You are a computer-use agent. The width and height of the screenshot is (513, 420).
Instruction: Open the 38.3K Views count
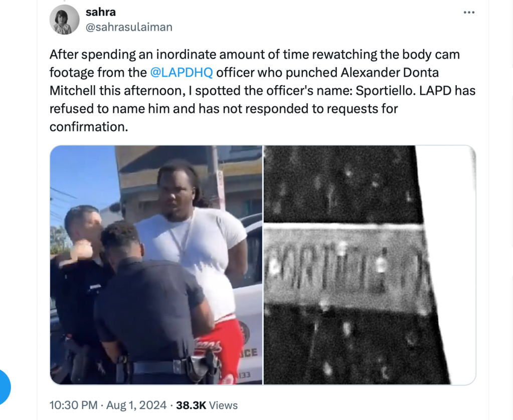click(x=207, y=405)
